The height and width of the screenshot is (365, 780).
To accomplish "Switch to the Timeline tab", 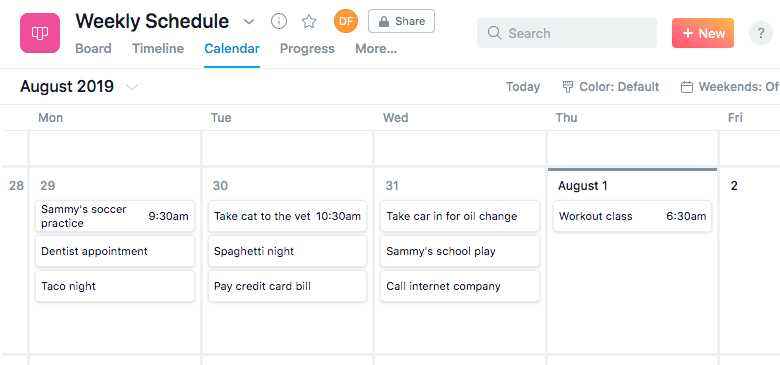I will (158, 49).
